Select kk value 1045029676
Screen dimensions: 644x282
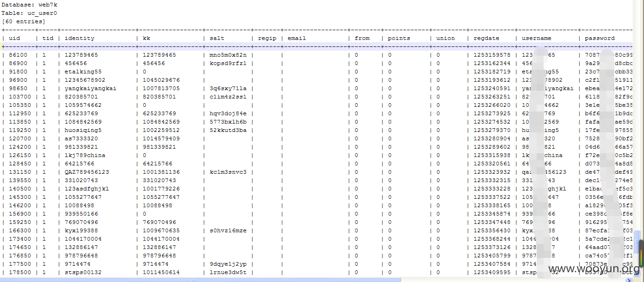pos(161,80)
